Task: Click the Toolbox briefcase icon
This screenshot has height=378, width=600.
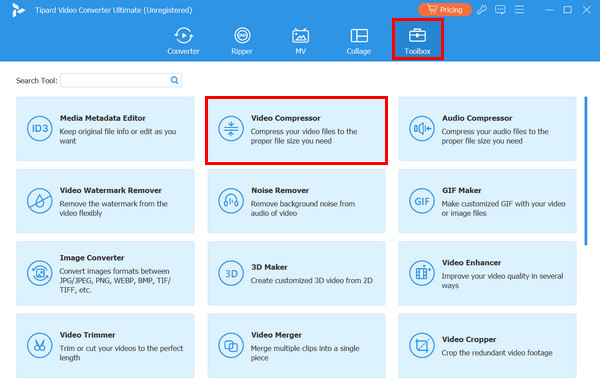Action: [417, 36]
